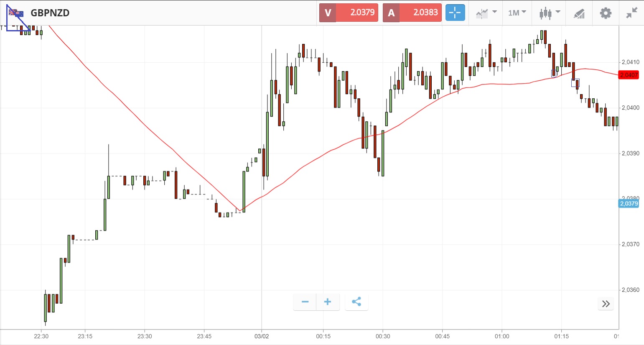Click the 2,0360 price level on the scale
Viewport: 644px width, 345px height.
(x=630, y=290)
